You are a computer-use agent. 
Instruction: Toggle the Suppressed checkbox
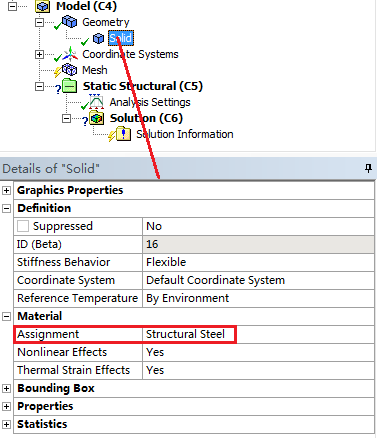[23, 226]
